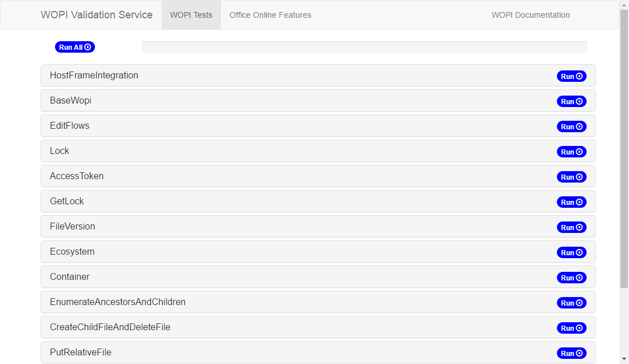The height and width of the screenshot is (364, 629).
Task: Click the test run progress bar
Action: click(x=364, y=47)
